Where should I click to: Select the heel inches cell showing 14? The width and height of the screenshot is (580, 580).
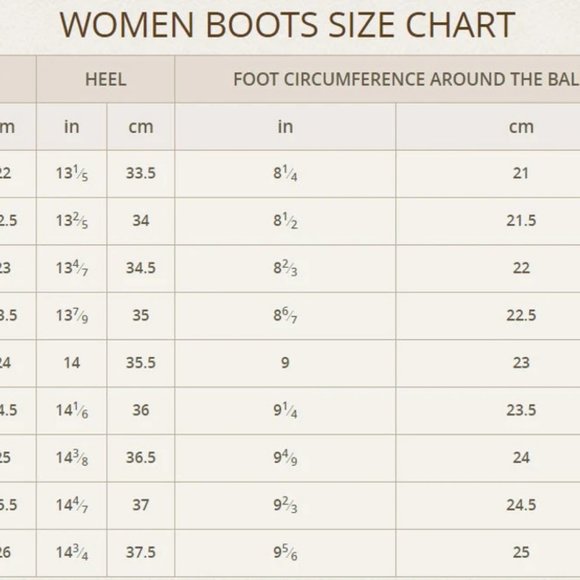(x=72, y=363)
